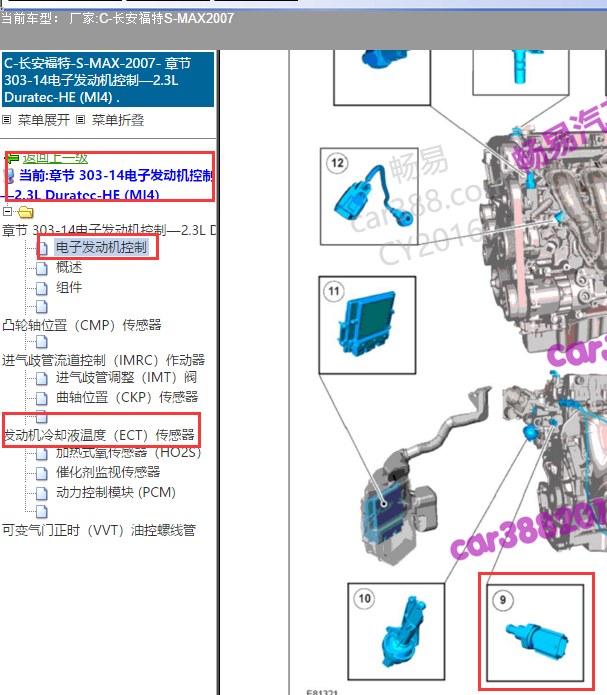
Task: Click the number 12 callout circle
Action: [x=337, y=163]
